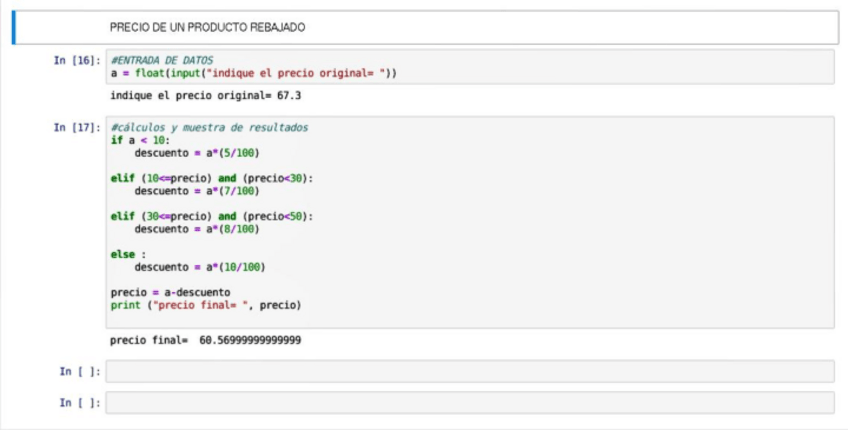Viewport: 848px width, 430px height.
Task: Click into the last empty code cell
Action: coord(469,403)
